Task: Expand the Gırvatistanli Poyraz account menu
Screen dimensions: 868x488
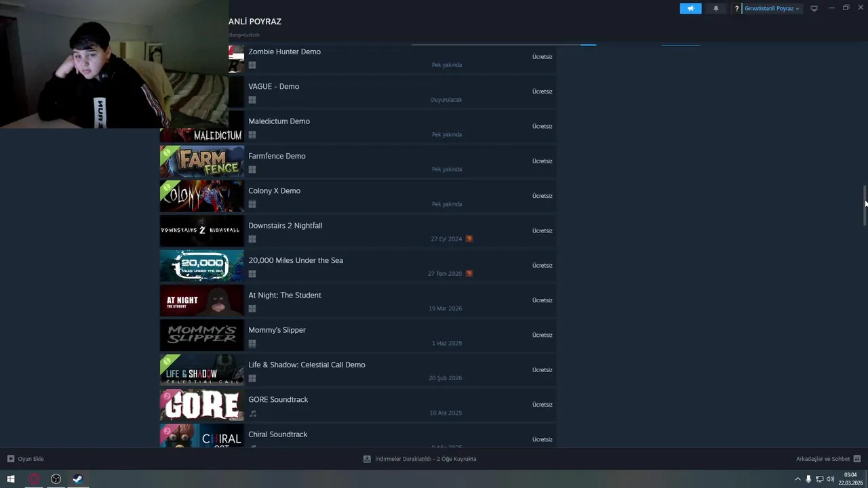Action: tap(772, 9)
